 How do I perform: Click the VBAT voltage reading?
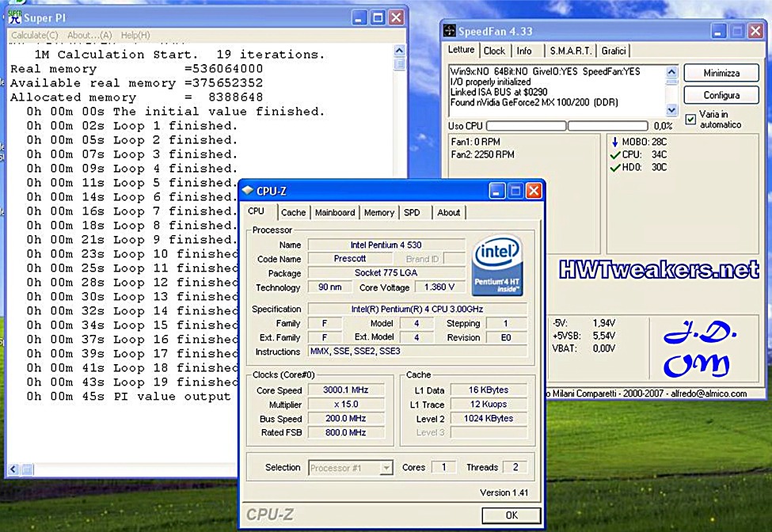coord(584,349)
